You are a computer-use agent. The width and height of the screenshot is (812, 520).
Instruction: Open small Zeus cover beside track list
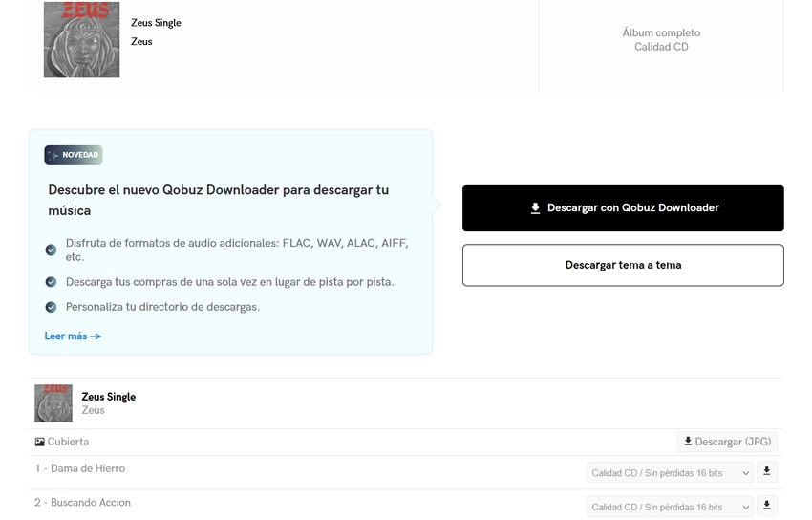click(x=53, y=403)
